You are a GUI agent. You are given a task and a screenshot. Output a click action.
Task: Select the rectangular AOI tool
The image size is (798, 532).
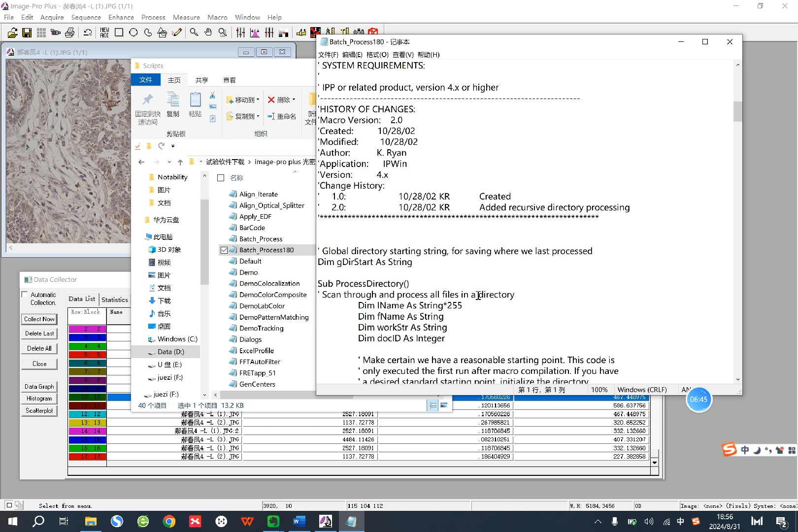point(119,33)
